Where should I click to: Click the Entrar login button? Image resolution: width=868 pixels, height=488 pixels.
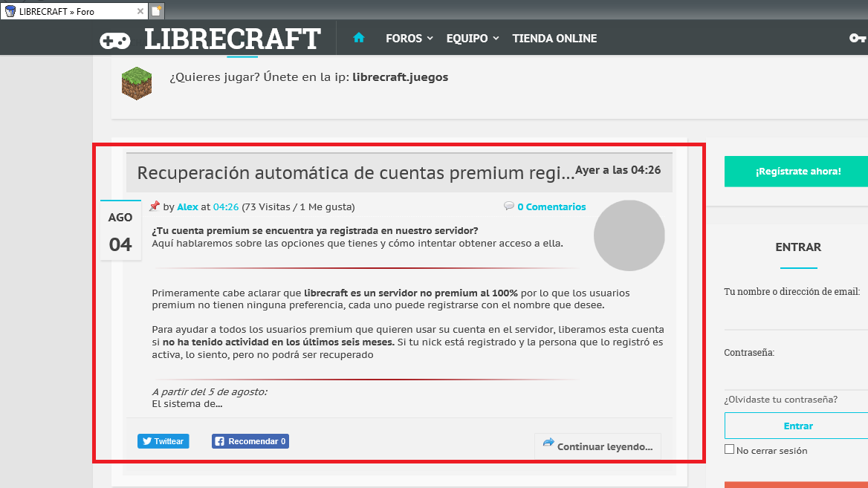click(797, 426)
